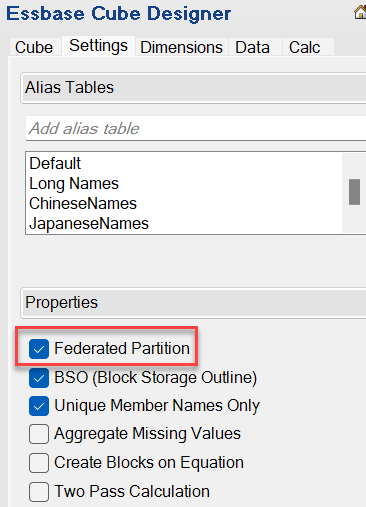
Task: Check Create Blocks on Equation
Action: click(39, 463)
